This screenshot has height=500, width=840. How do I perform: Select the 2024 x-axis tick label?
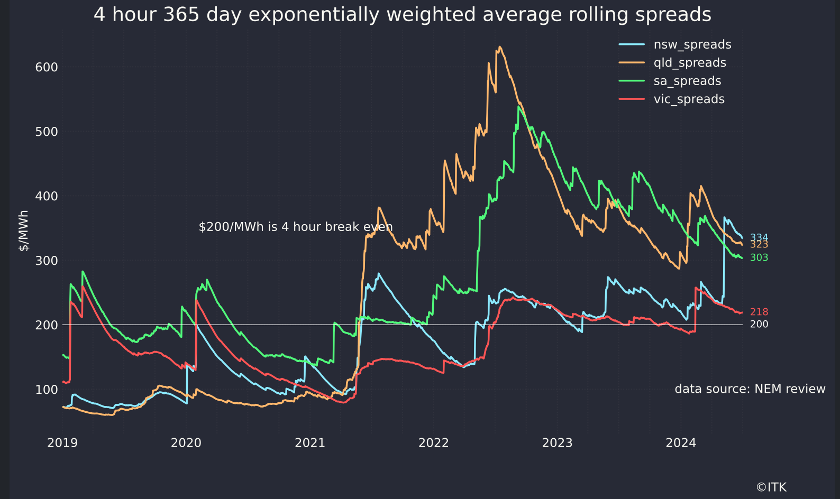tap(681, 443)
